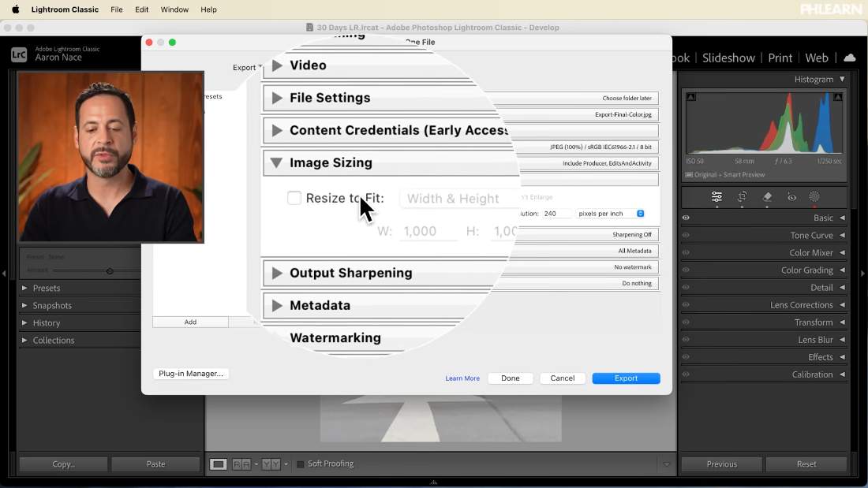This screenshot has width=868, height=488.
Task: Expand the Color Mixer panel
Action: [842, 253]
